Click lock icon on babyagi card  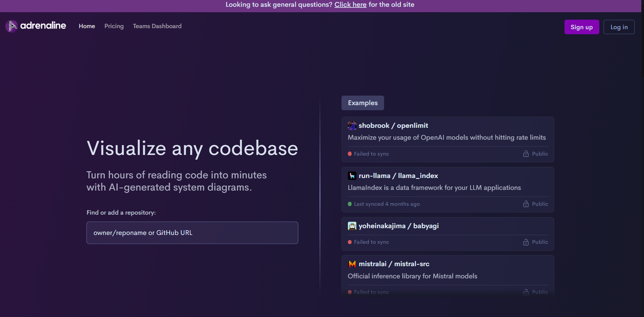pos(526,242)
